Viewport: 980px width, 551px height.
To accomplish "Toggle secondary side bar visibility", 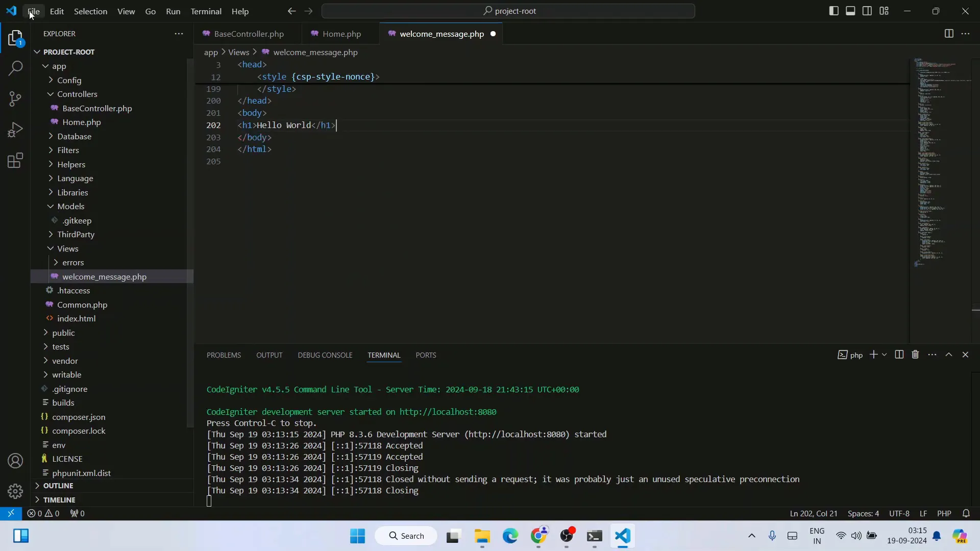I will pyautogui.click(x=867, y=11).
